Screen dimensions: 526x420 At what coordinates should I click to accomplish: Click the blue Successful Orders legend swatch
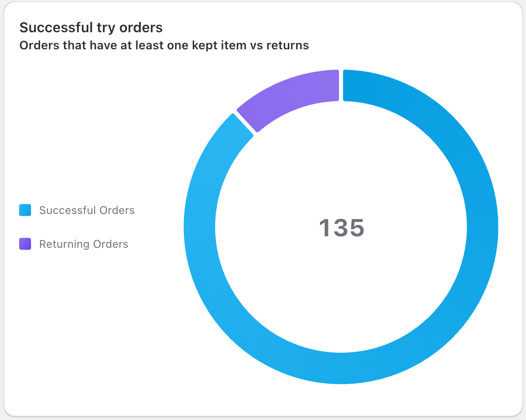coord(25,210)
